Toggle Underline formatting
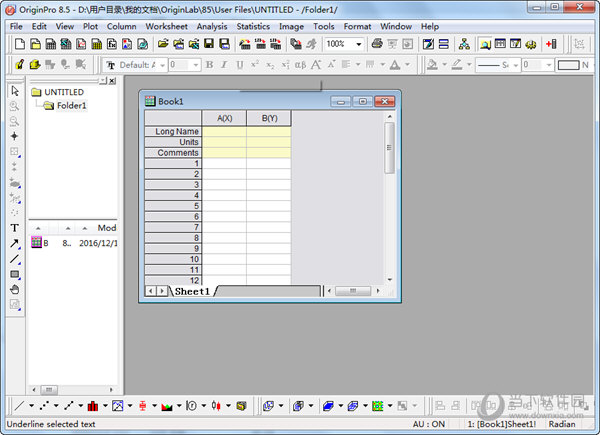600x435 pixels. tap(240, 65)
